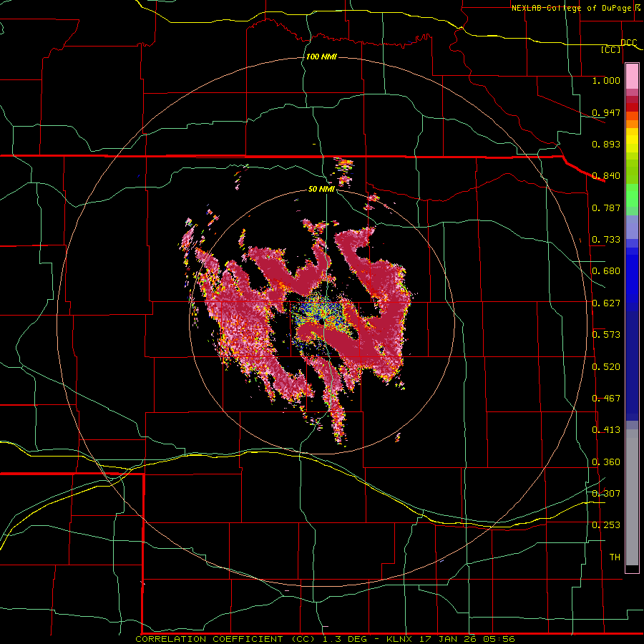Click the 17 JAN 26 date stamp
644x644 pixels.
pyautogui.click(x=452, y=639)
